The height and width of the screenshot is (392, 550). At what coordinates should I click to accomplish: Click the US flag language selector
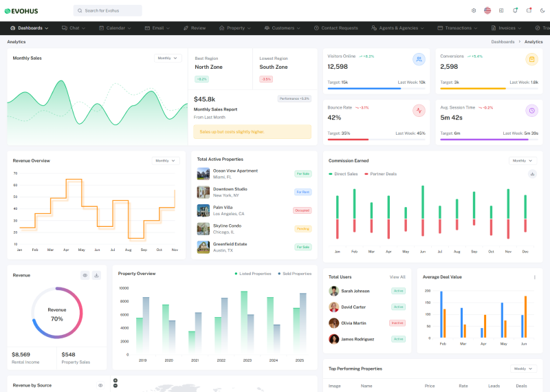tap(487, 10)
